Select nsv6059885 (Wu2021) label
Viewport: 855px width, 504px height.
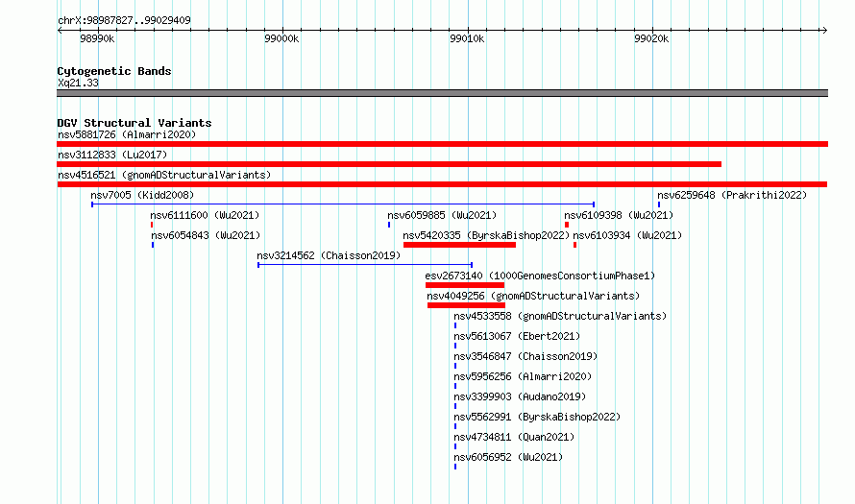pos(442,215)
